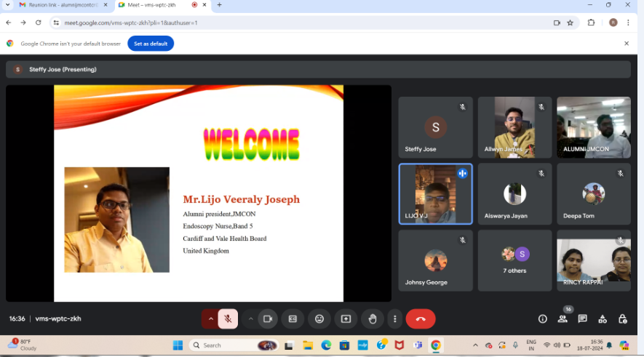Open chat with everyone icon

[x=582, y=319]
